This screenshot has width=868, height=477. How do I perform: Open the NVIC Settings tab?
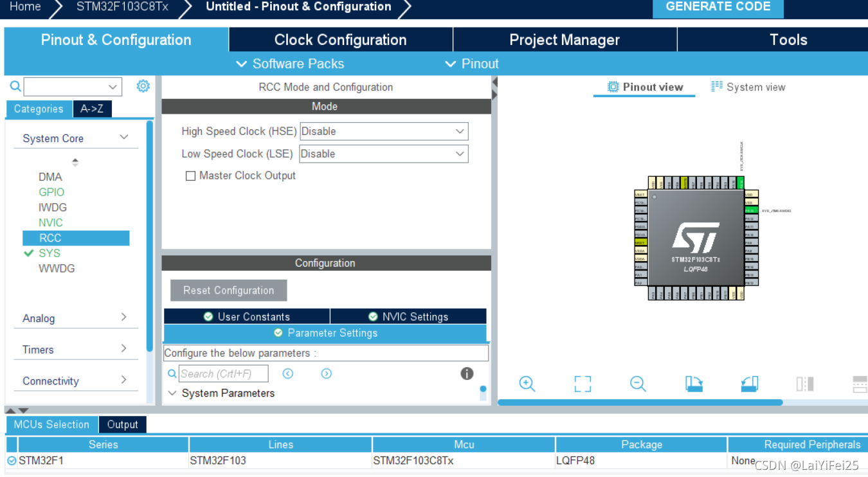(x=408, y=316)
